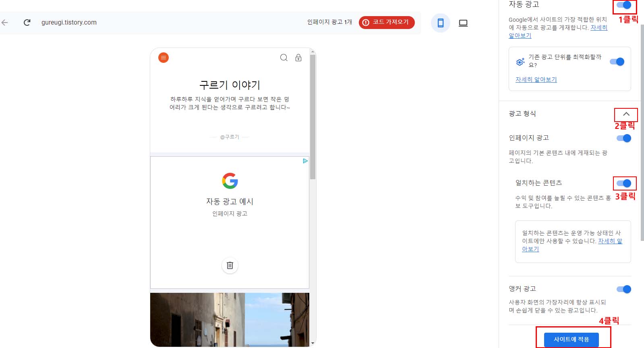Click the preview scrollbar thumb
Screen dimensions: 644x348
313,117
